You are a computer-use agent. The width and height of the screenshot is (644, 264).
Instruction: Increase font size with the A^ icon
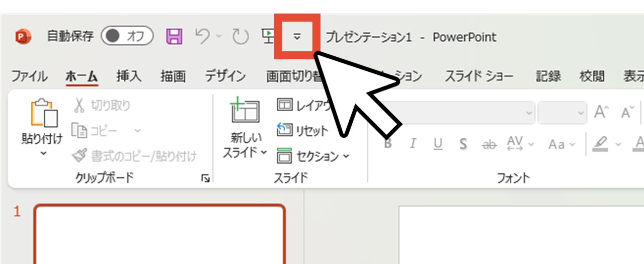(601, 113)
